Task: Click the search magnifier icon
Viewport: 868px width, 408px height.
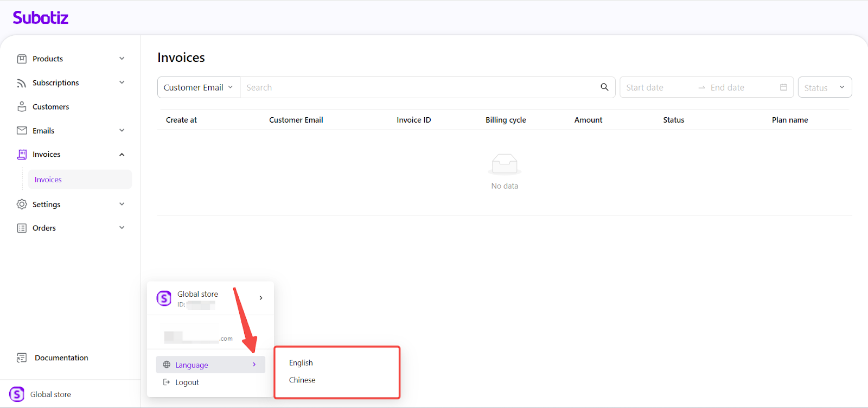Action: [x=604, y=87]
